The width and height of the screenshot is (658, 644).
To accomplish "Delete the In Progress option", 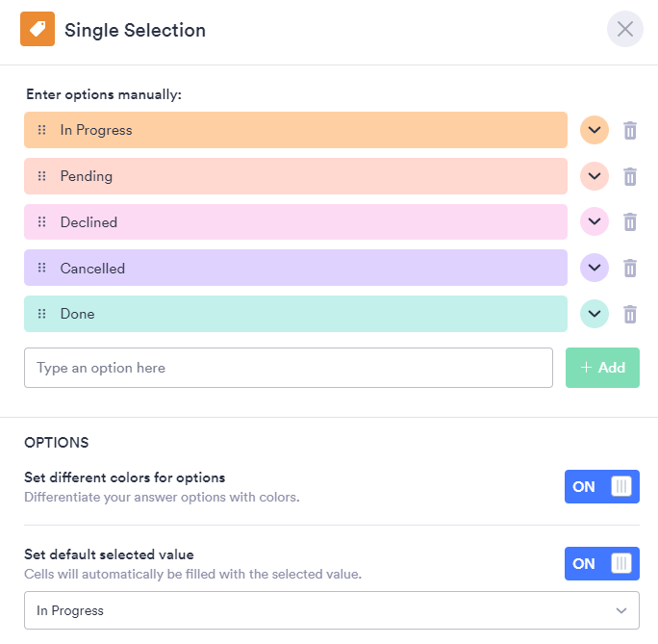I will click(630, 130).
